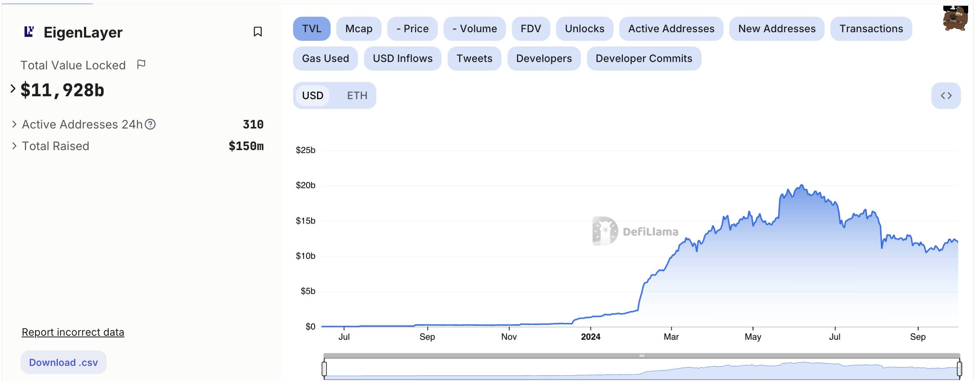Click the flag icon beside Total Value Locked
Screen dimensions: 980x381
click(x=141, y=64)
